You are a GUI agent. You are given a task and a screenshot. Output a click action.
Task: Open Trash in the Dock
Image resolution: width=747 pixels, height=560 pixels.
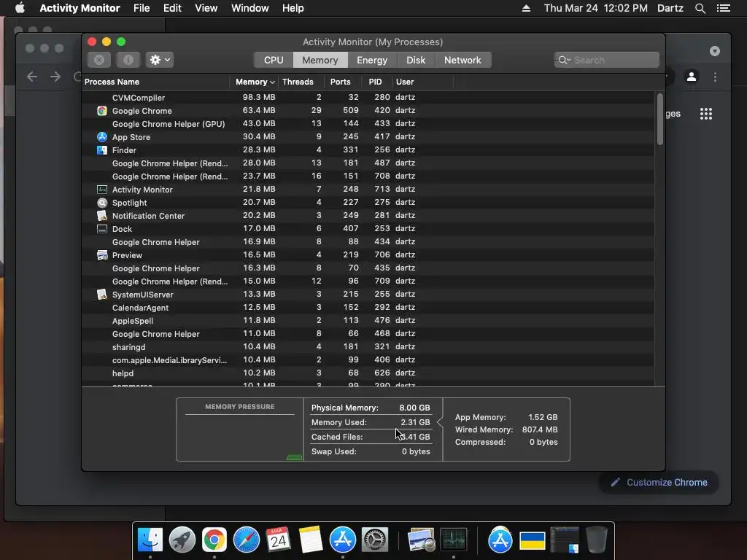coord(597,540)
